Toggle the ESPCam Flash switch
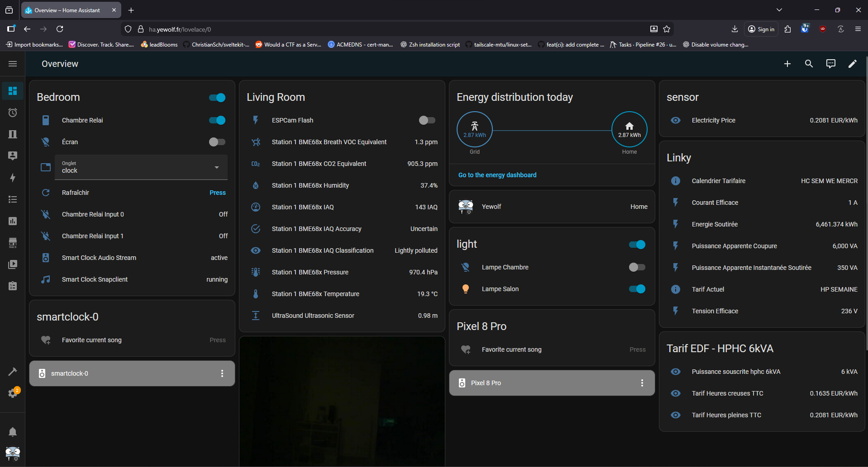The height and width of the screenshot is (467, 868). tap(426, 120)
